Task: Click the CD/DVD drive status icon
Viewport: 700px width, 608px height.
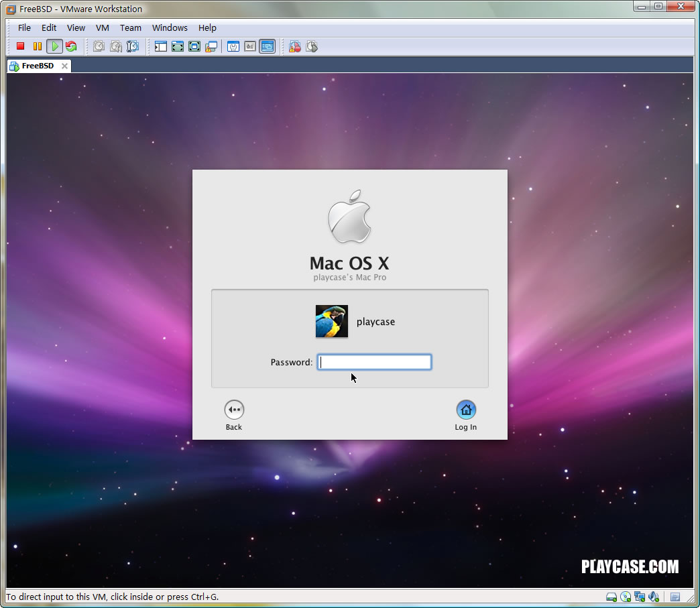Action: tap(626, 597)
